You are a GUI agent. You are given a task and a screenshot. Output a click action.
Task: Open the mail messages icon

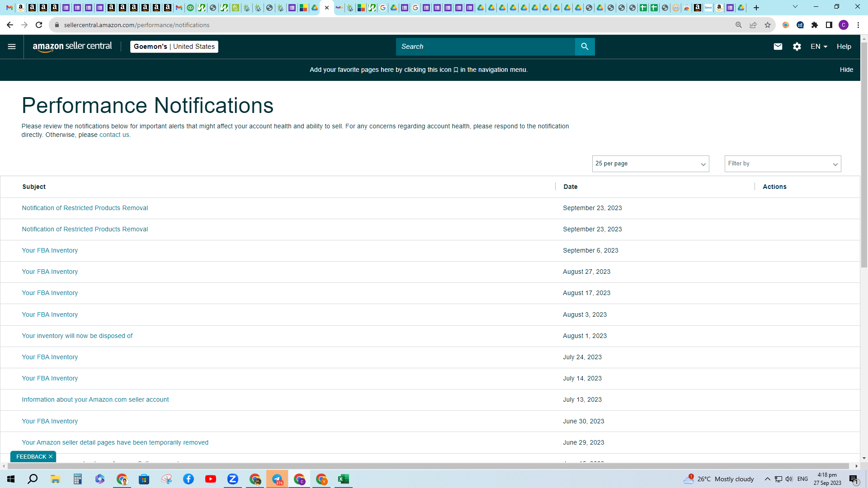(778, 47)
